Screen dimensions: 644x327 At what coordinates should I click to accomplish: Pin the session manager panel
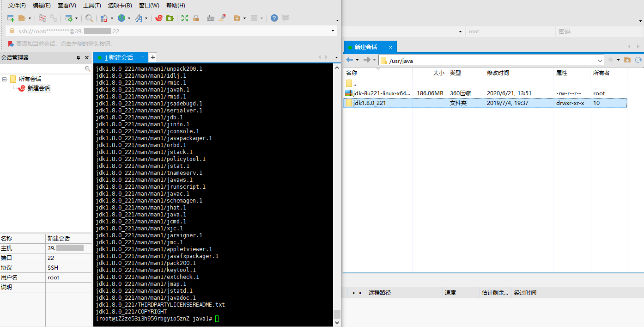[78, 58]
